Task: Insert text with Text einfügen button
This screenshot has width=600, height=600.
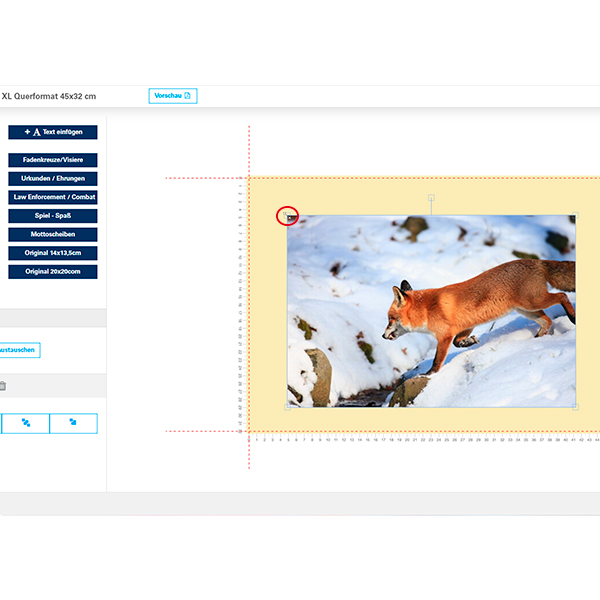Action: [53, 132]
